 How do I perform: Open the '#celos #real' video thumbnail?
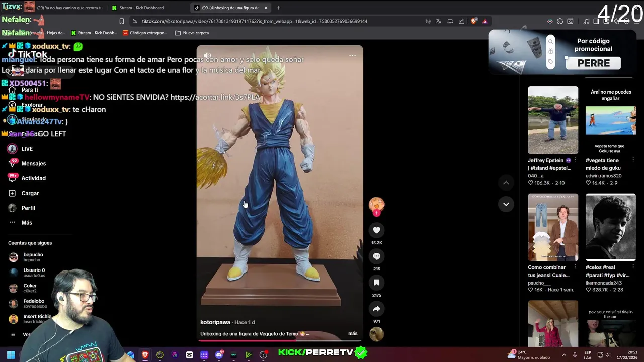tap(610, 227)
